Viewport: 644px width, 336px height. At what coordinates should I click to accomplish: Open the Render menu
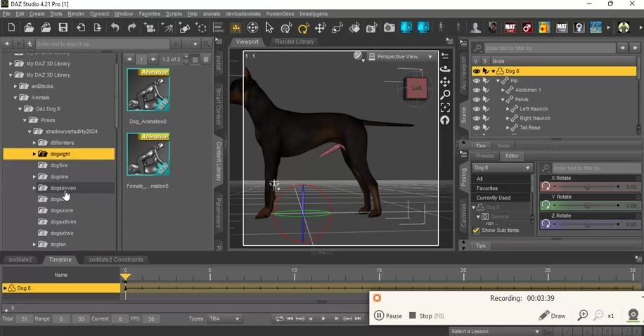76,13
